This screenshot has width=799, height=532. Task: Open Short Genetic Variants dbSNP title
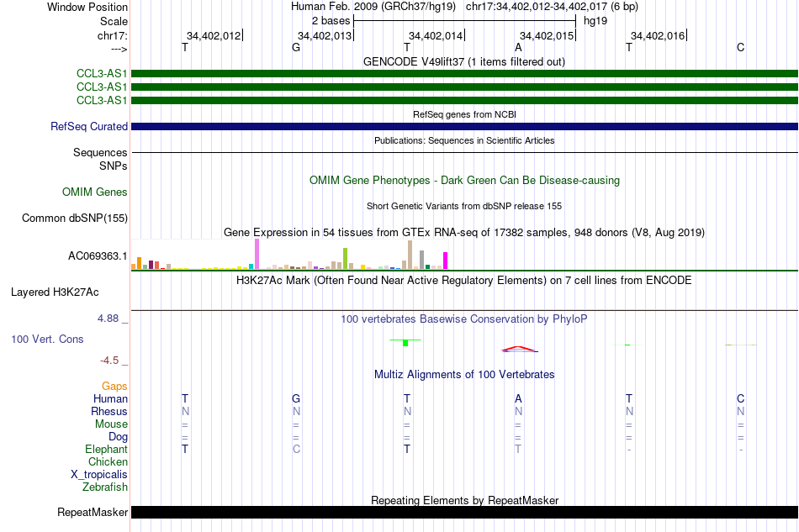(x=464, y=206)
